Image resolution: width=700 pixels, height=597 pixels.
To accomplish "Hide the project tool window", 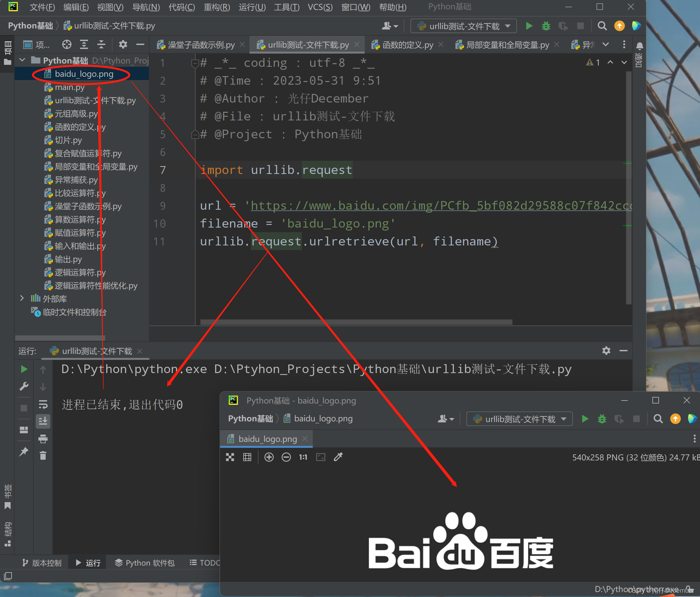I will coord(140,44).
